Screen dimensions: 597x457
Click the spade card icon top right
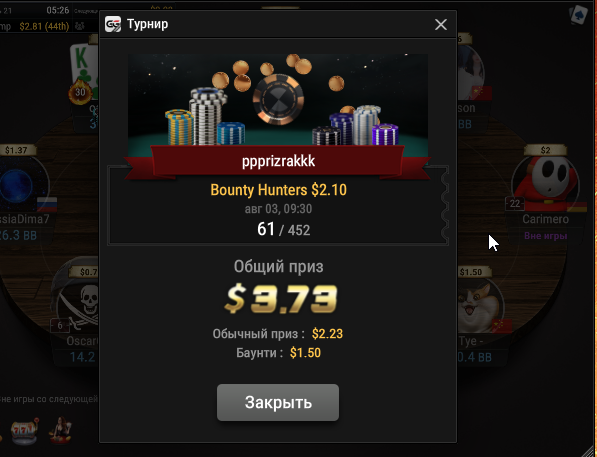(578, 15)
